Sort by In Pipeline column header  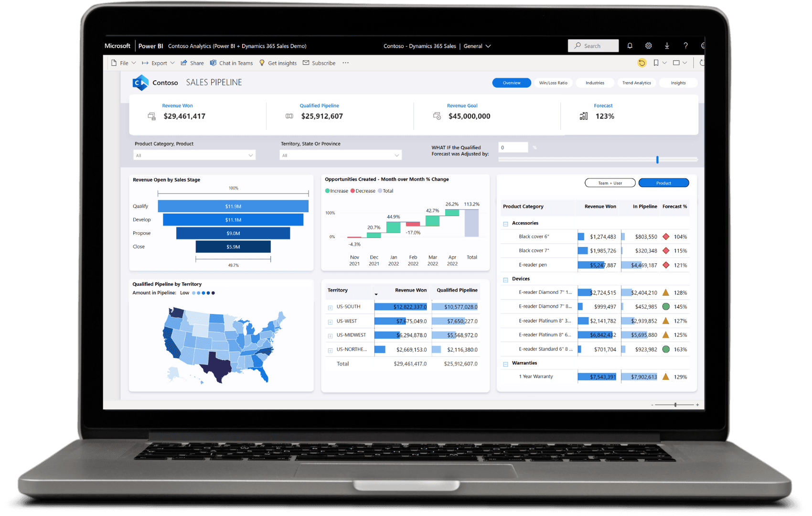coord(645,206)
